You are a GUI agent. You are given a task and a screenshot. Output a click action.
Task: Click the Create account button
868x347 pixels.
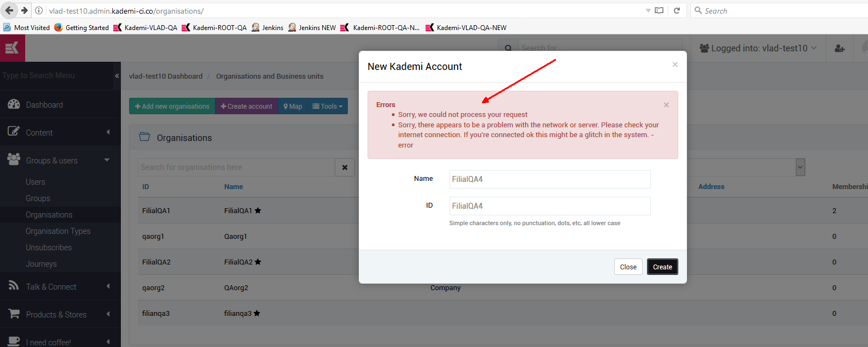point(247,106)
